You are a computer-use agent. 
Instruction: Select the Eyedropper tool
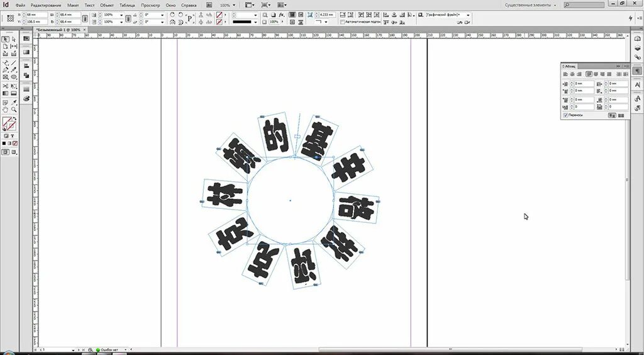[x=14, y=103]
